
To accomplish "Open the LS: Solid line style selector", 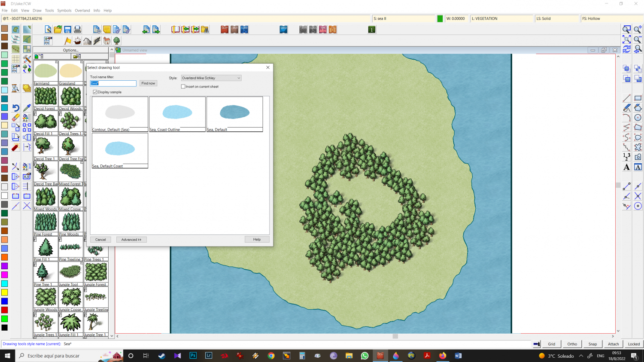I will click(x=557, y=18).
